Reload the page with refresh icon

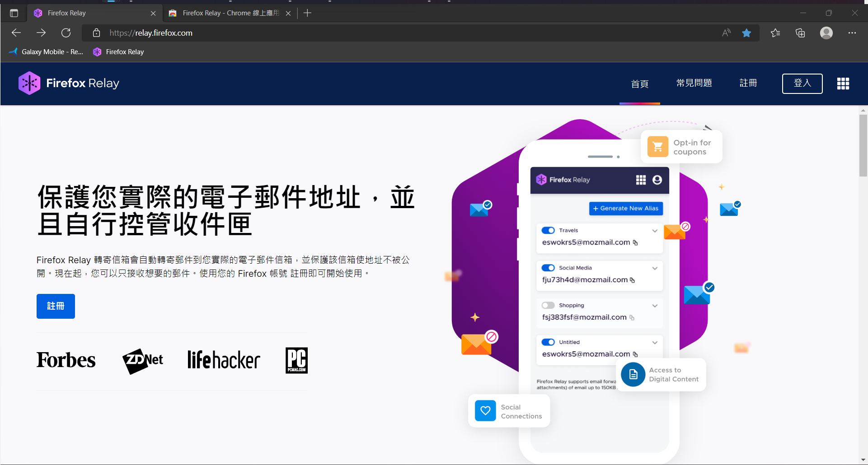tap(66, 33)
